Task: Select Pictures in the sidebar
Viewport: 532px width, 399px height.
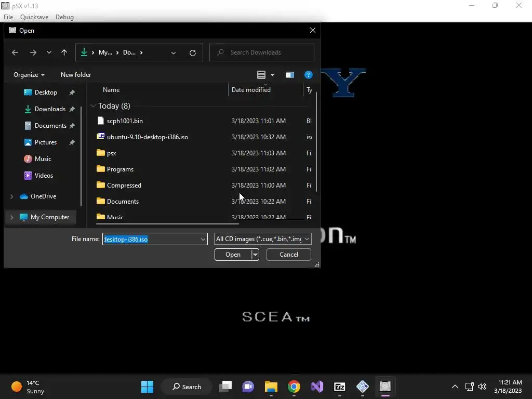Action: 46,142
